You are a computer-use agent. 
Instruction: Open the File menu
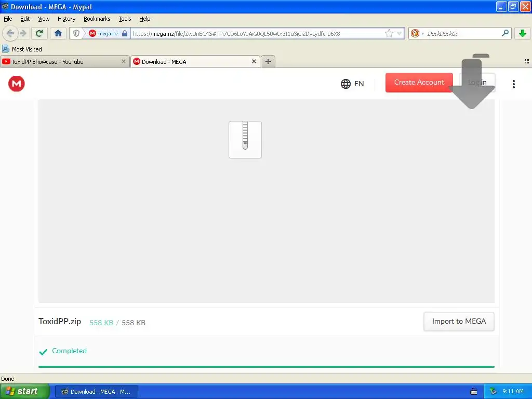pos(8,19)
